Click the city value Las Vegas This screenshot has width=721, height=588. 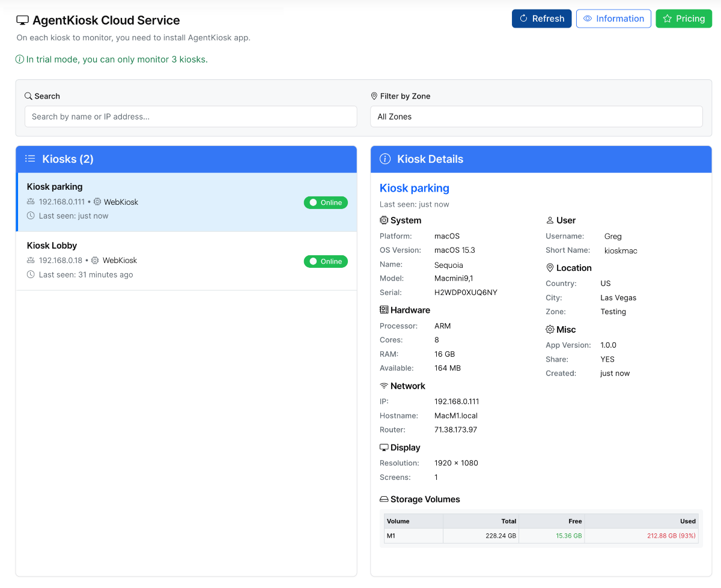(618, 297)
